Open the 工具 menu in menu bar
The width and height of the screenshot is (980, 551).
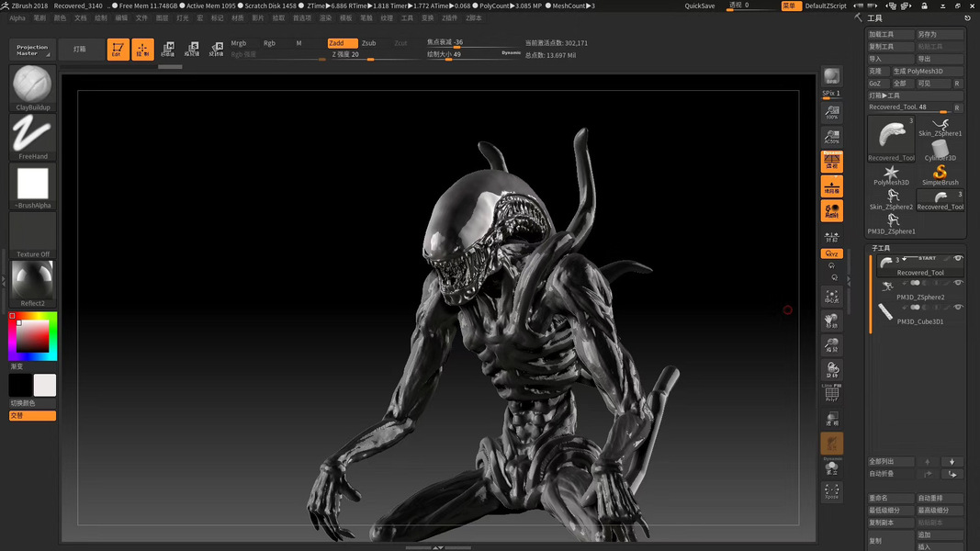(408, 18)
